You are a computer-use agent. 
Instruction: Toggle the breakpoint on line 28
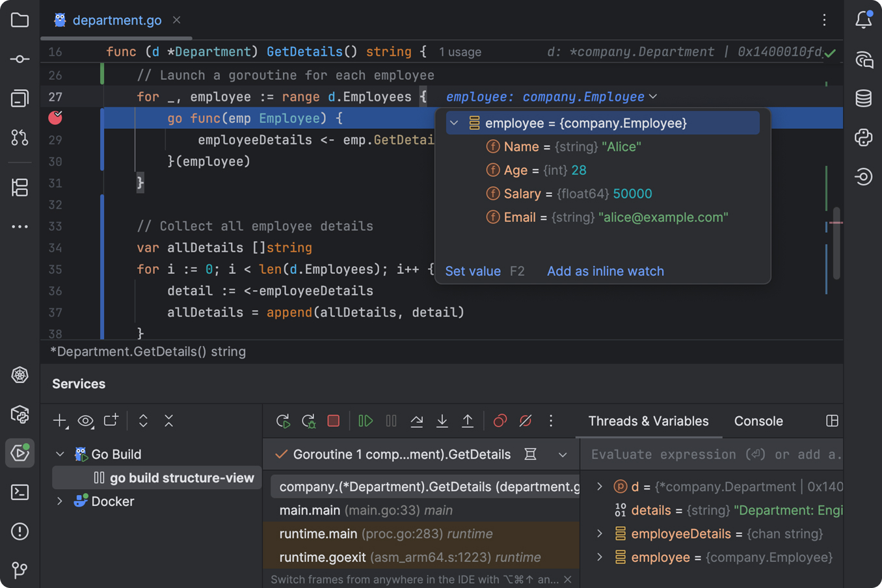[55, 118]
